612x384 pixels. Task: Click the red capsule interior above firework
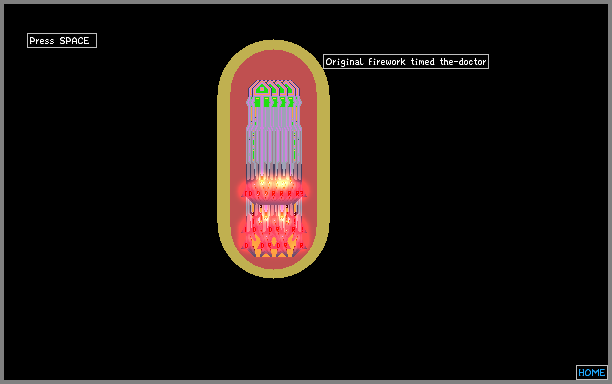tap(274, 65)
